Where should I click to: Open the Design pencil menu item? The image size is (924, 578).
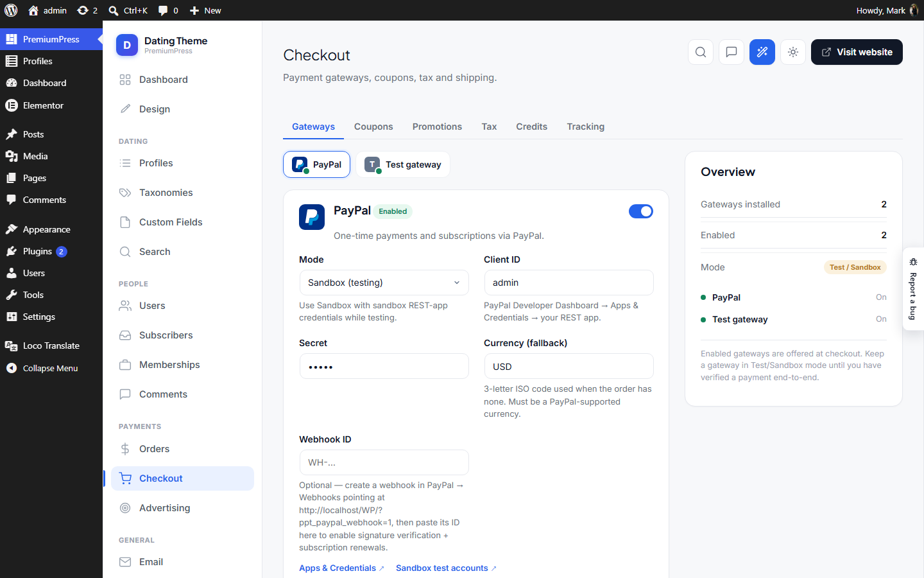click(182, 109)
